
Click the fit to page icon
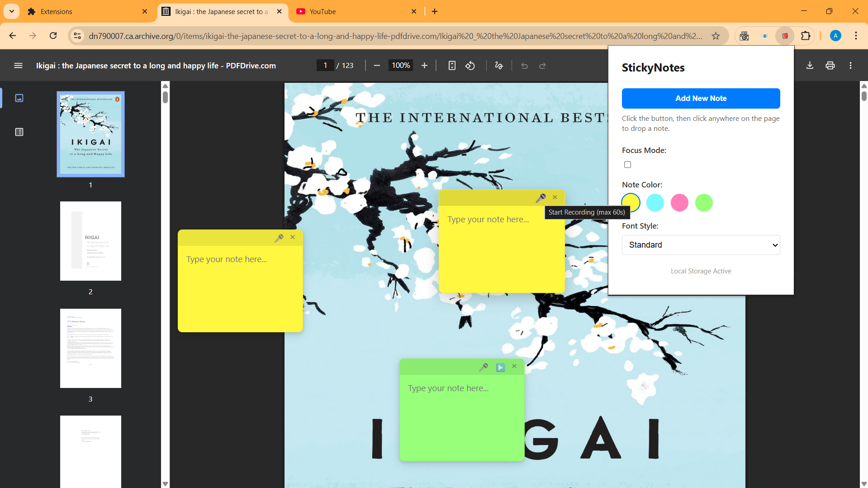452,66
